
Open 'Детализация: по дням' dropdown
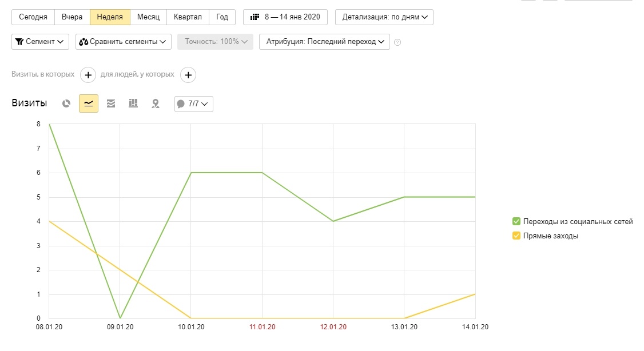point(384,17)
